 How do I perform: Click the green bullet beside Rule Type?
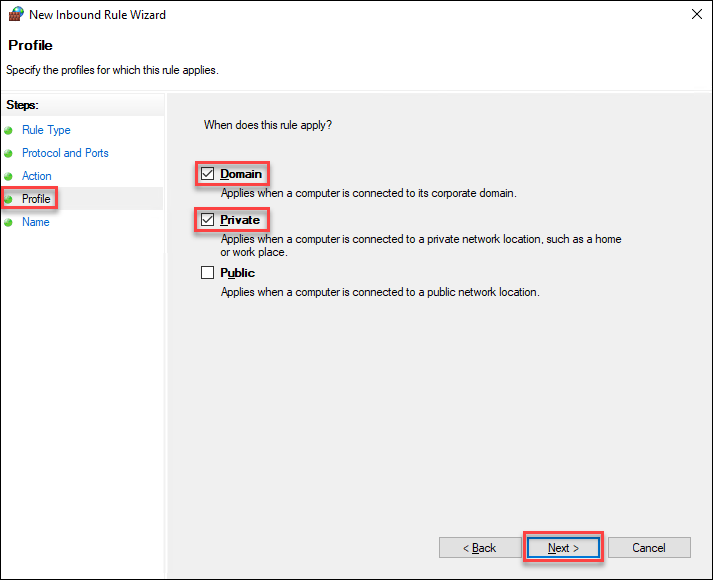pos(10,130)
